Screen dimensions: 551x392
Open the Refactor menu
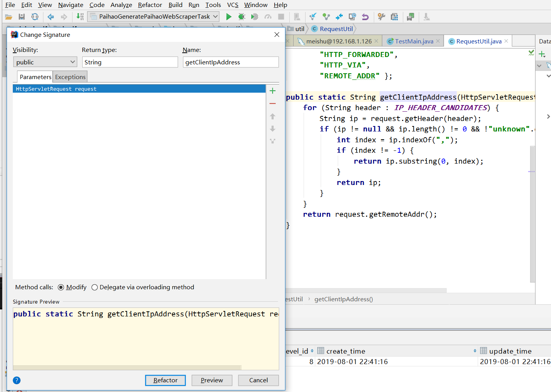150,5
